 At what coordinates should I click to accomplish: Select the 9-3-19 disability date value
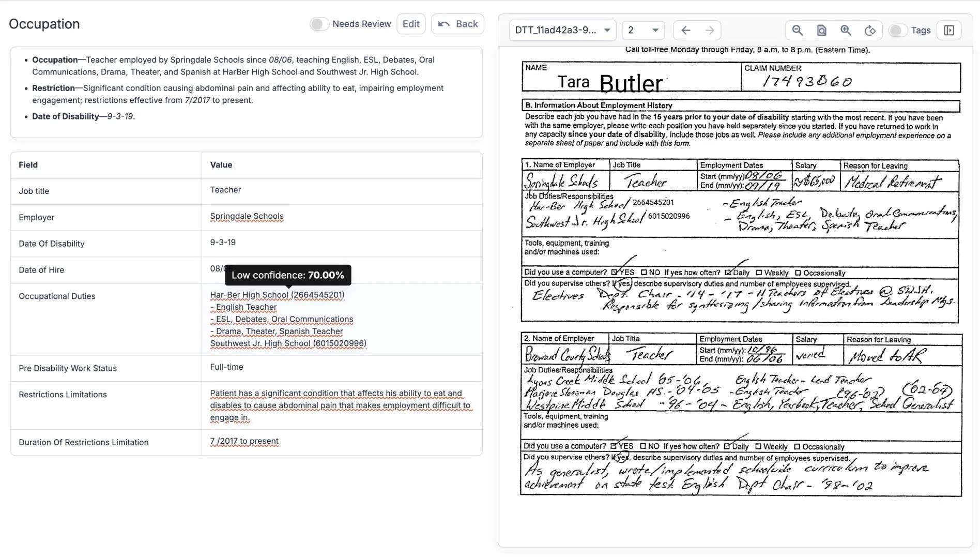click(x=223, y=242)
